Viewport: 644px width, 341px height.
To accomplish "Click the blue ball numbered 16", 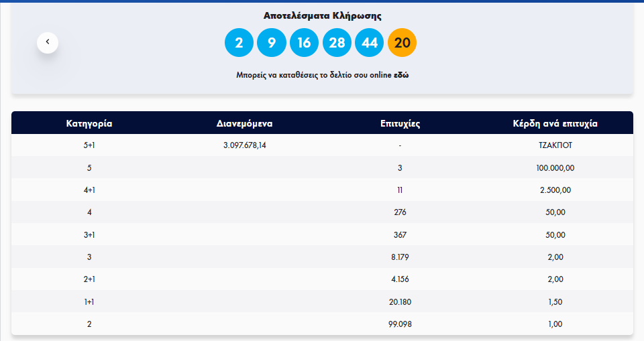I will [304, 43].
